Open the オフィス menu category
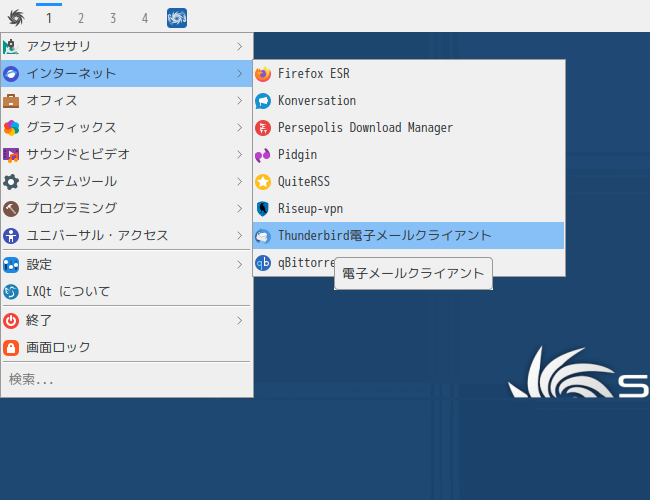The height and width of the screenshot is (500, 650). [126, 101]
